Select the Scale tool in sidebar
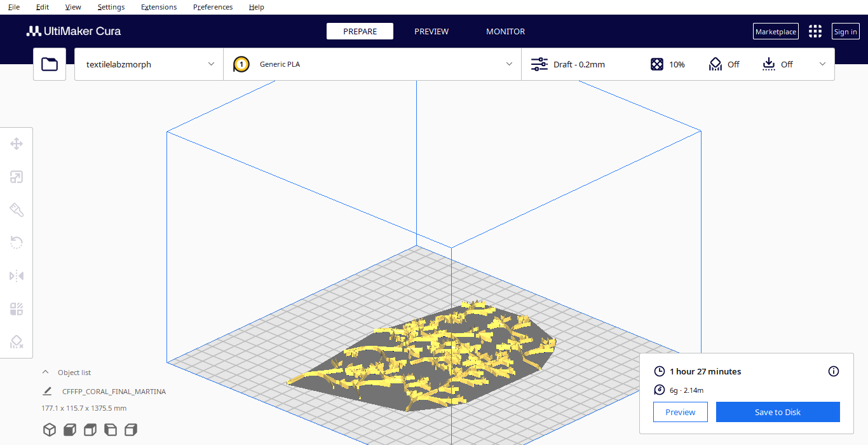The image size is (868, 445). tap(17, 177)
